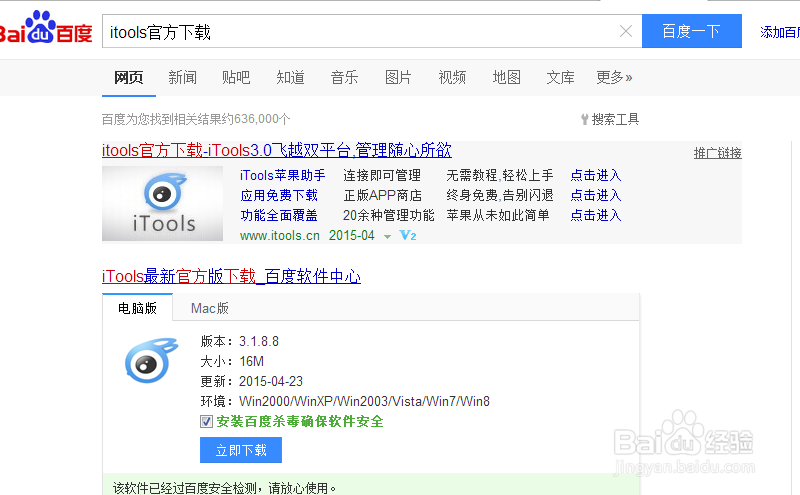Click the update date 2015-04-23

tap(270, 381)
